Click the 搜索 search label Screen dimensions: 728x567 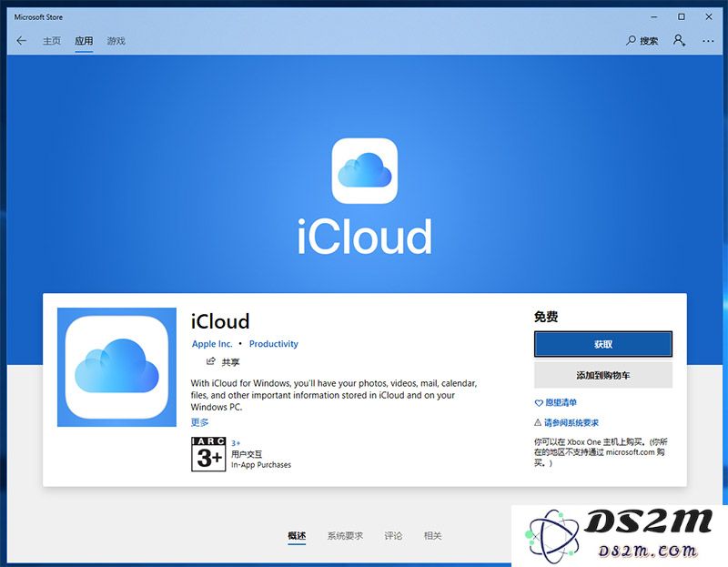click(649, 41)
